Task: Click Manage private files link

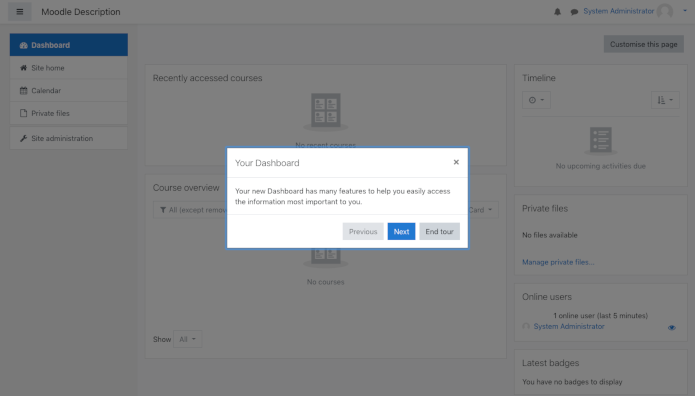Action: pyautogui.click(x=558, y=262)
